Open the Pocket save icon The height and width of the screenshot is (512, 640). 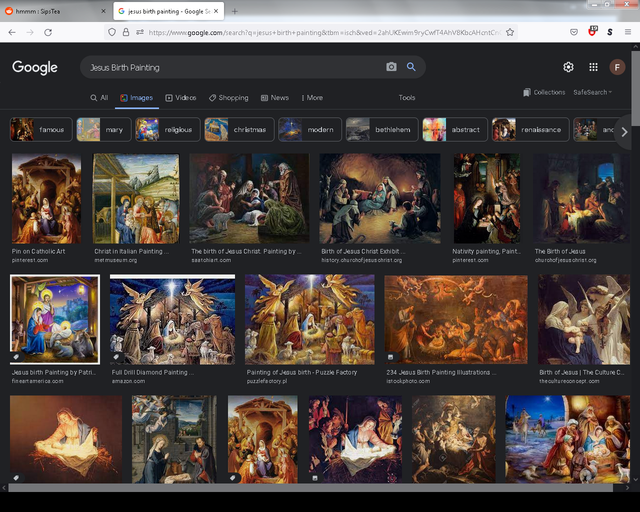(574, 32)
